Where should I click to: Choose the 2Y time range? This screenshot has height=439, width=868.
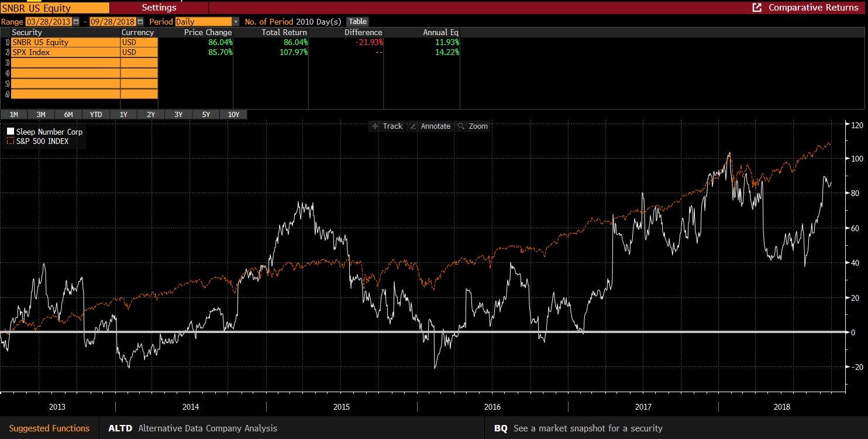[151, 115]
